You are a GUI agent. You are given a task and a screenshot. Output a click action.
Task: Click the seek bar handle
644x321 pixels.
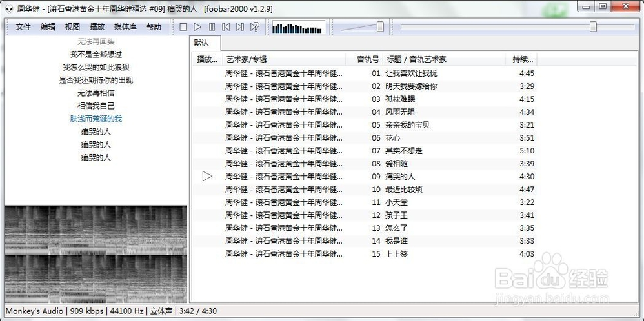pyautogui.click(x=593, y=27)
